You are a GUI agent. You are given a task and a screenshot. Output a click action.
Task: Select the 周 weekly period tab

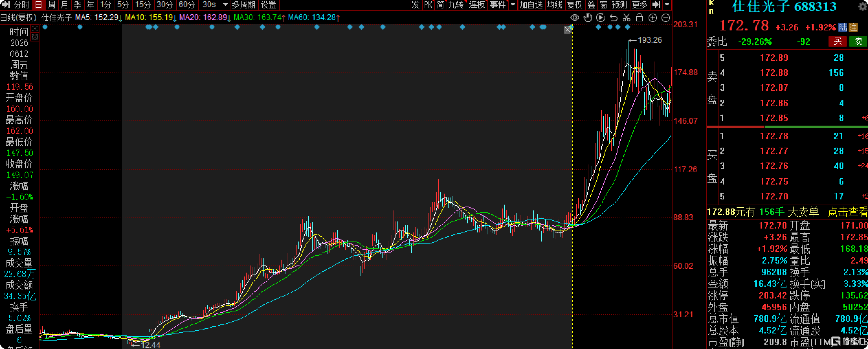tap(51, 5)
